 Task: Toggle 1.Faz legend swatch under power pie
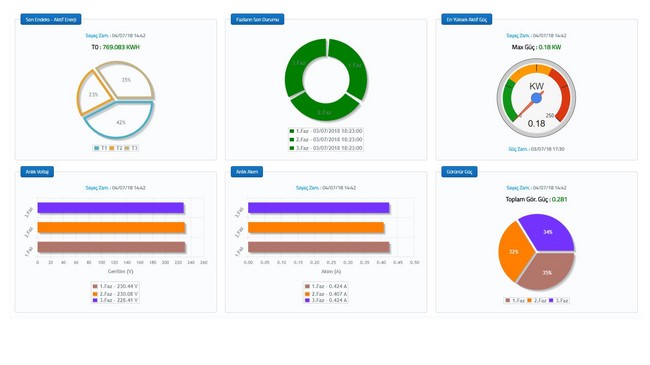508,300
